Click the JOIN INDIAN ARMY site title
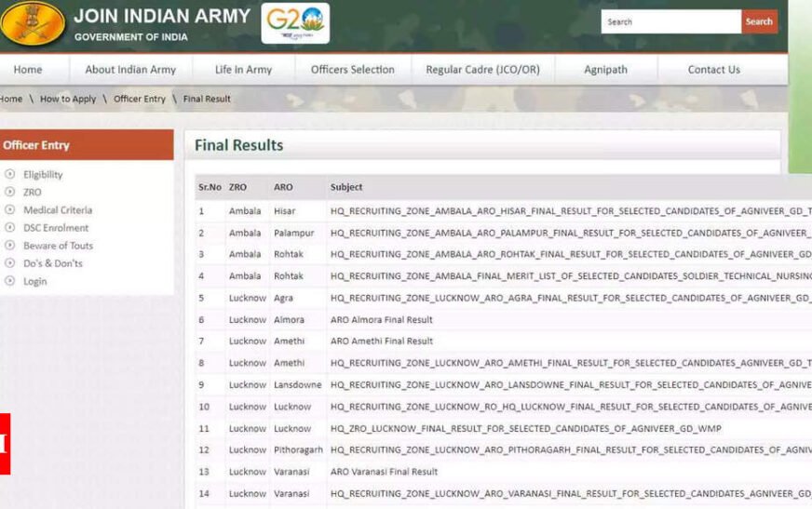 click(162, 16)
